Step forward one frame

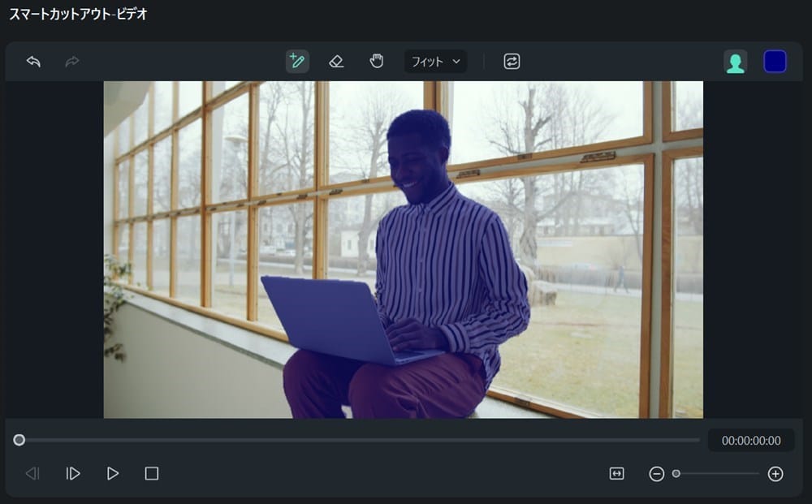(x=72, y=472)
